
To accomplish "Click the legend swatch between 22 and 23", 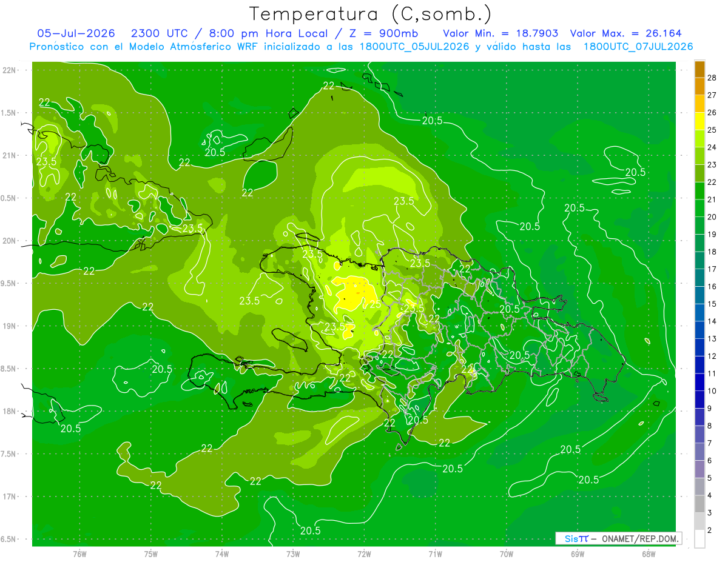I will click(x=699, y=173).
